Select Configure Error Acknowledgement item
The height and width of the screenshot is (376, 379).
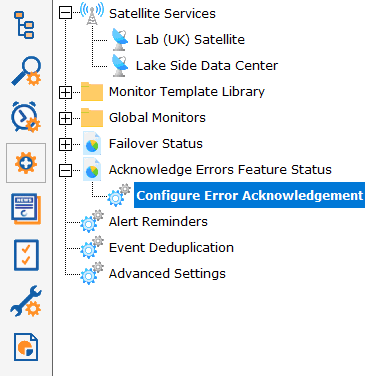click(x=249, y=195)
